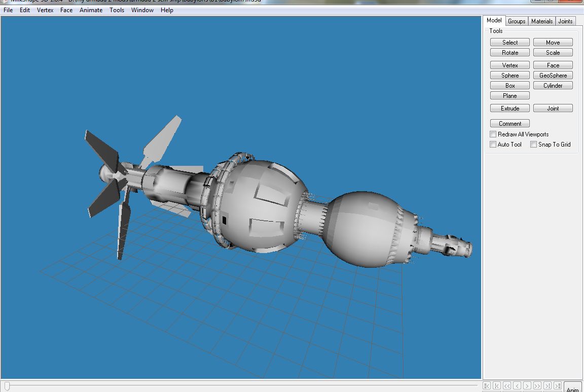This screenshot has width=584, height=392.
Task: Open the Animate menu
Action: click(91, 10)
